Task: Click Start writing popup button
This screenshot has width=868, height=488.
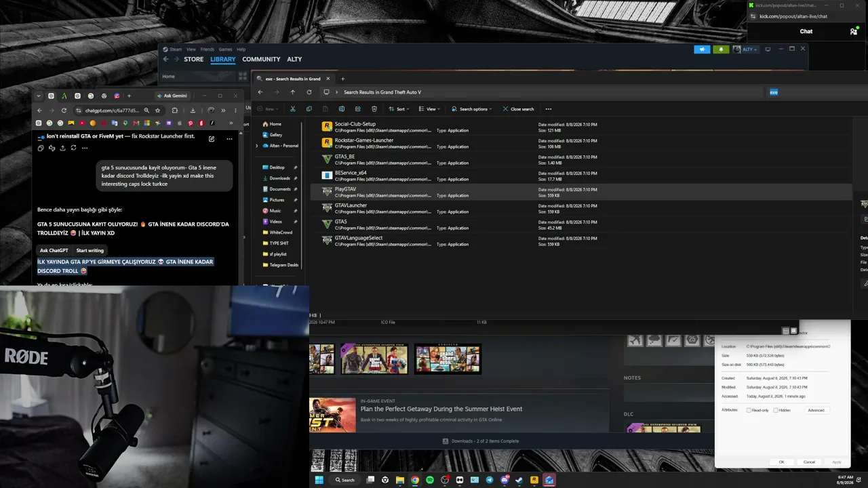Action: pyautogui.click(x=90, y=251)
